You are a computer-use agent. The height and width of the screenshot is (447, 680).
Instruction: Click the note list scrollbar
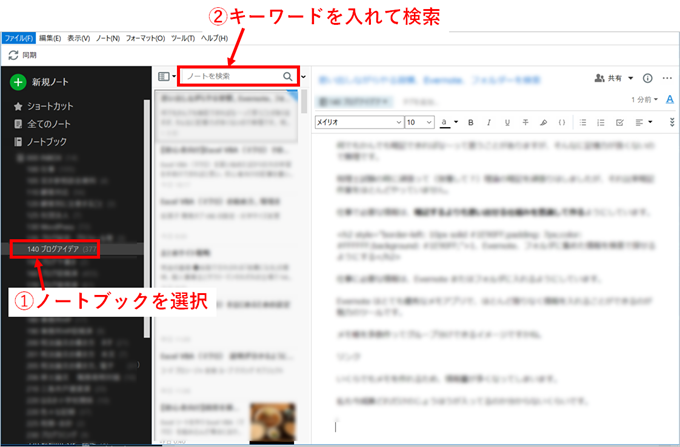point(304,101)
